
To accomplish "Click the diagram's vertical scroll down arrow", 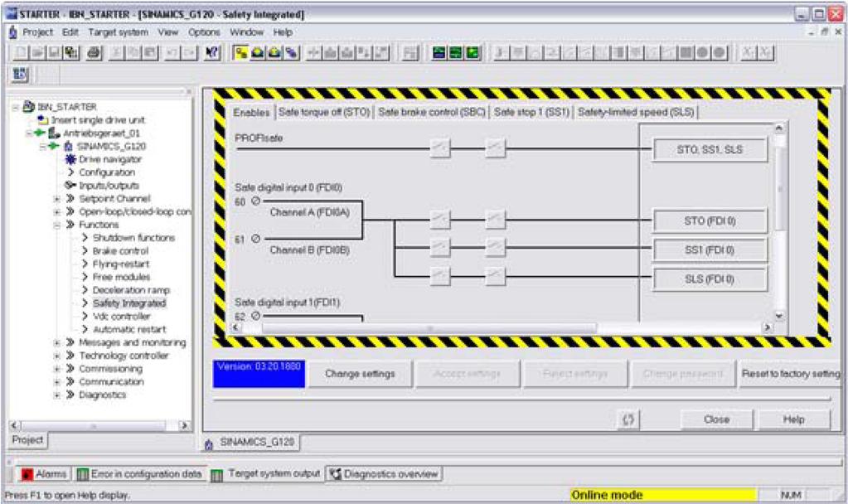I will click(x=778, y=316).
